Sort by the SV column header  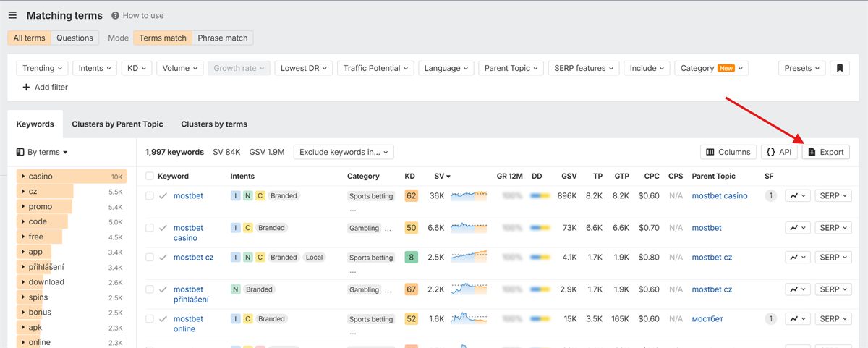(x=442, y=176)
